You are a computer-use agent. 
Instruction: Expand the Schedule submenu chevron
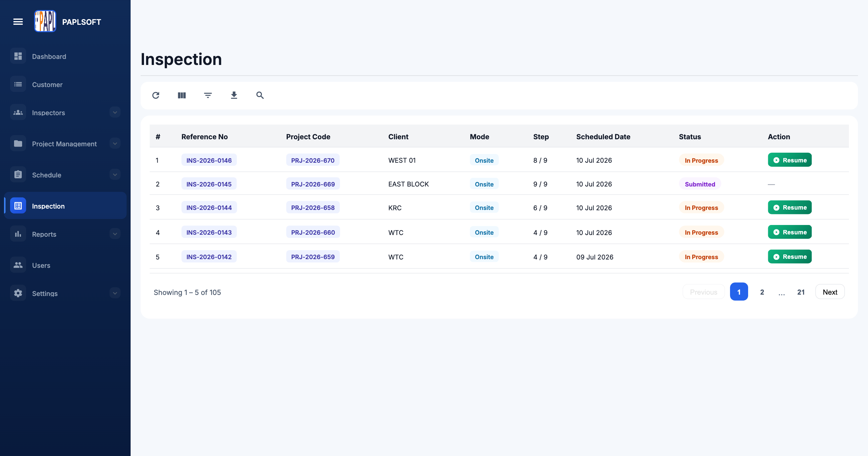115,175
